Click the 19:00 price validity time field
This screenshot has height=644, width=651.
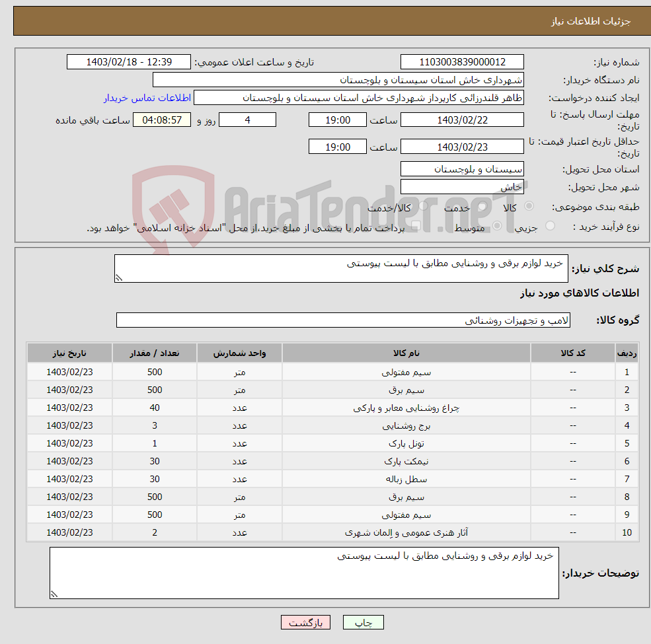(338, 147)
